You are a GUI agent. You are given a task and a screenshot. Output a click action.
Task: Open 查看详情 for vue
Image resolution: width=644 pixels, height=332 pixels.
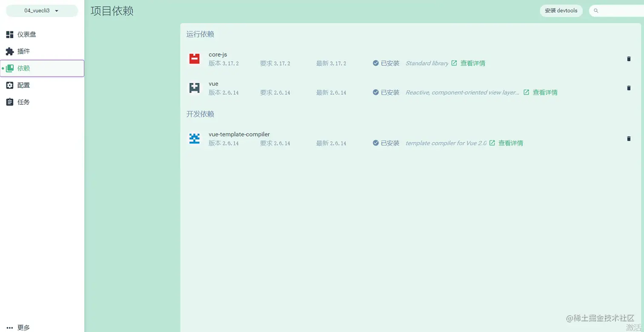(x=545, y=92)
